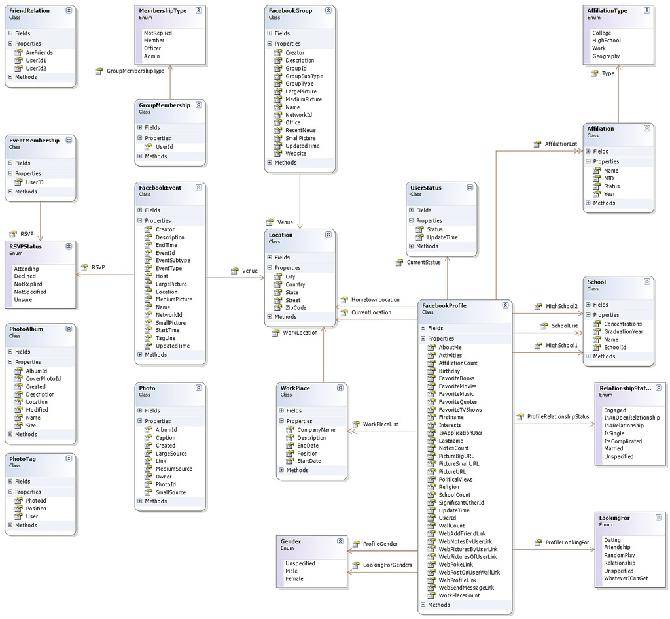
Task: Click the property icon beside AlbumId in PhotoAlbum
Action: coord(18,371)
